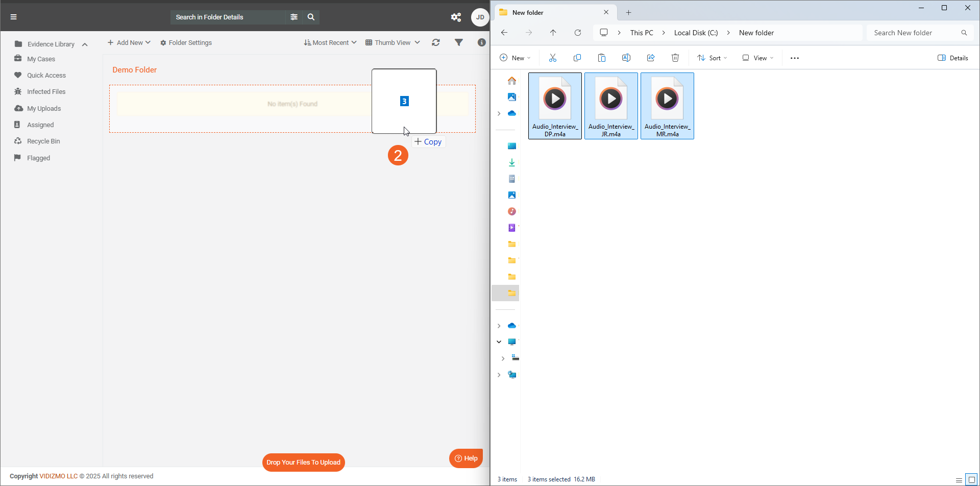Click the Delete trash icon in Explorer
The width and height of the screenshot is (980, 486).
tap(675, 58)
